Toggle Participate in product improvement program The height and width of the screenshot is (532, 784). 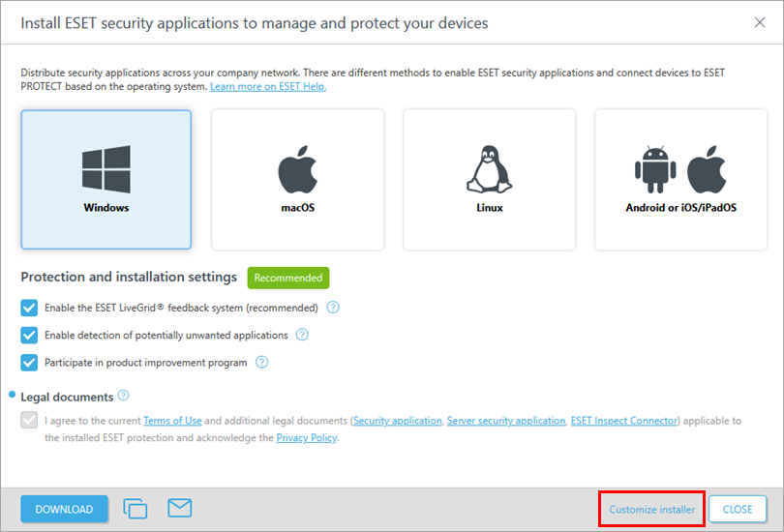click(x=29, y=363)
